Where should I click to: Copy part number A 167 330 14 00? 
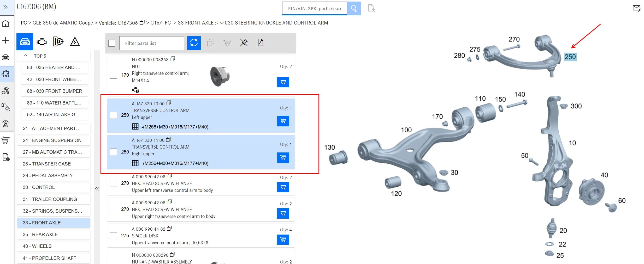pos(168,140)
